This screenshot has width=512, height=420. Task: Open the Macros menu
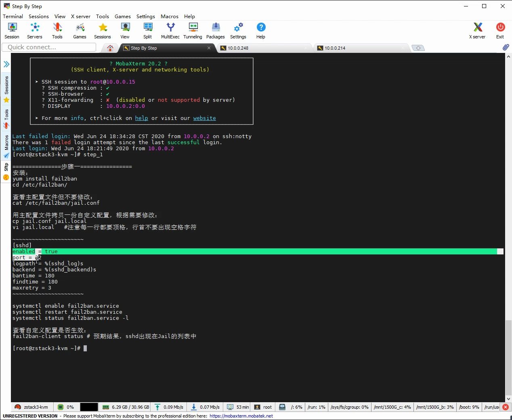tap(170, 16)
